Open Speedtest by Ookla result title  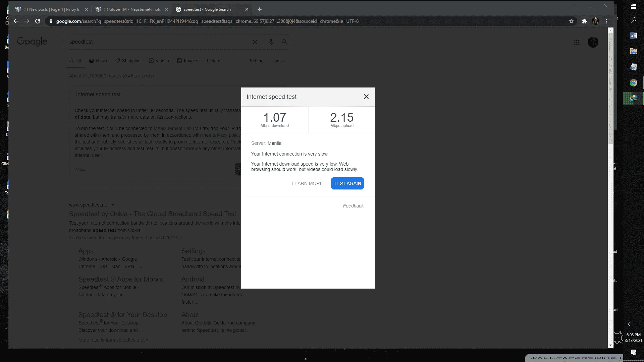[x=153, y=214]
